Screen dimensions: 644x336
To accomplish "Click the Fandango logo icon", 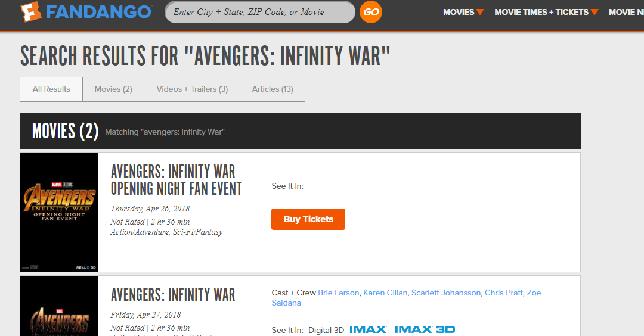I will coord(30,12).
